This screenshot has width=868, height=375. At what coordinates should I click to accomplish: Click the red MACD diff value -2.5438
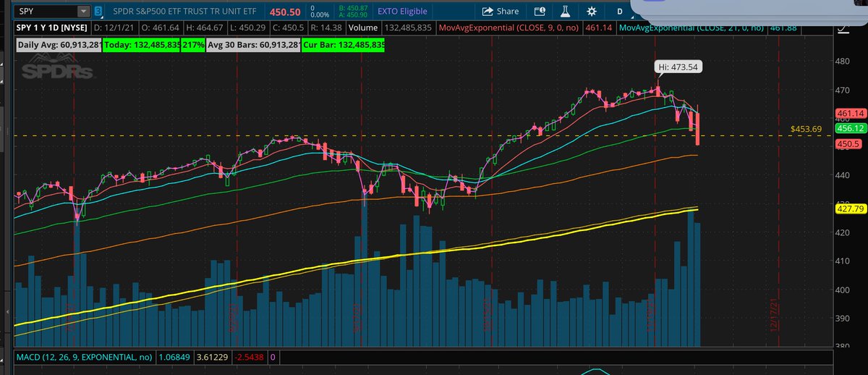click(250, 357)
